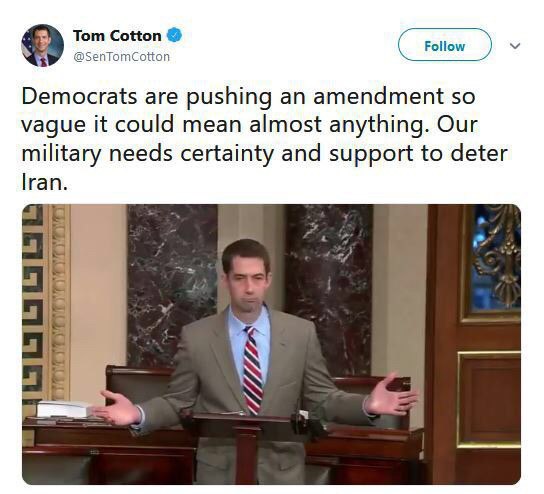Open the @SenTomCotton handle link

tap(121, 57)
